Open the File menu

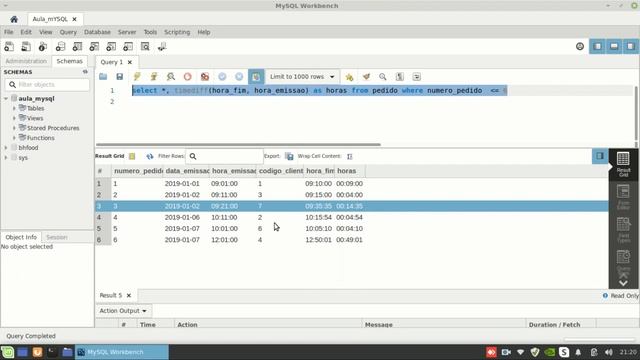9,32
